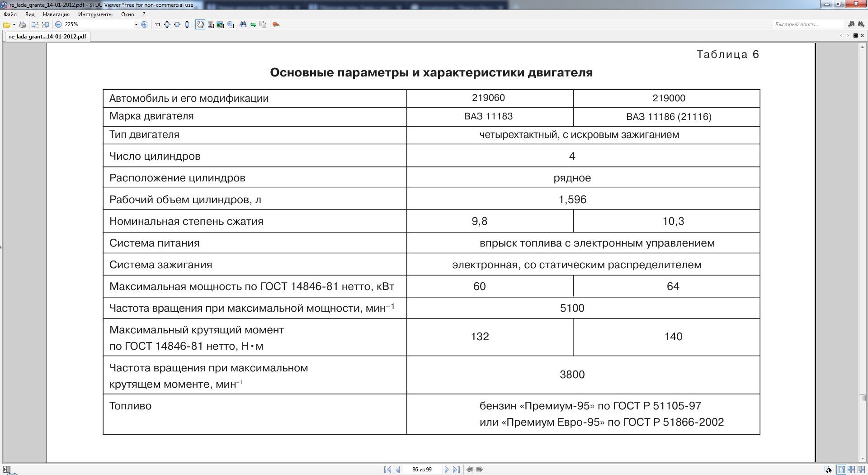Click compression ratio value 10,3
The width and height of the screenshot is (868, 475).
tap(673, 221)
